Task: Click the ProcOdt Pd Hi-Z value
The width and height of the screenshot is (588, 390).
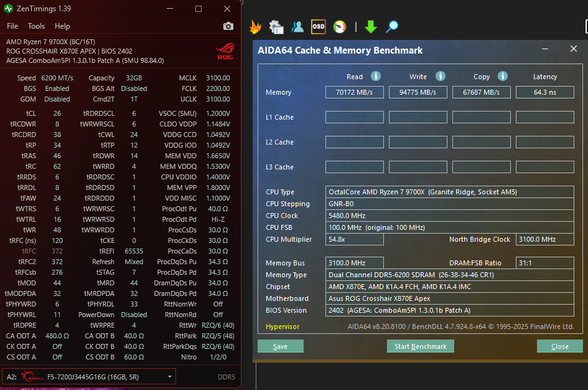Action: (218, 219)
